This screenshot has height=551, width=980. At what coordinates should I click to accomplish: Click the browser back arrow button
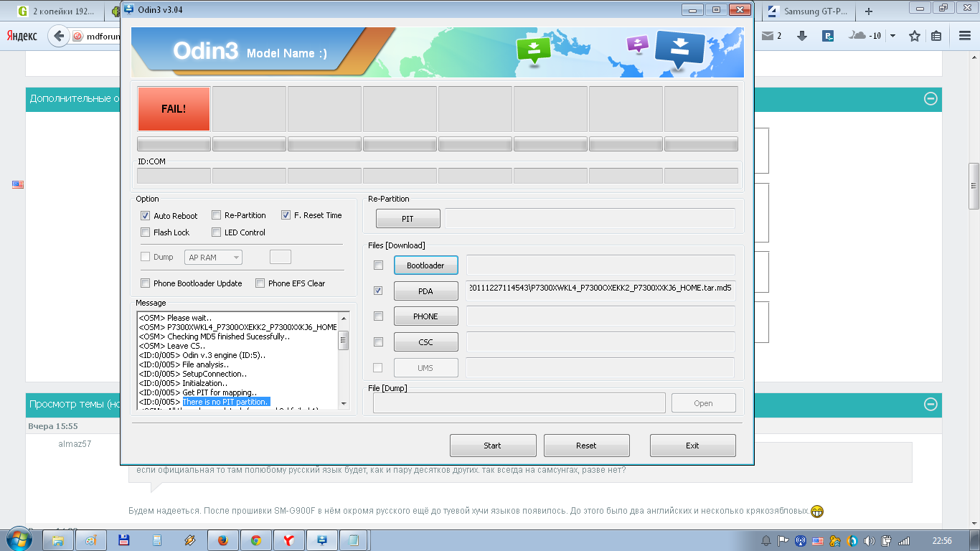pyautogui.click(x=58, y=36)
